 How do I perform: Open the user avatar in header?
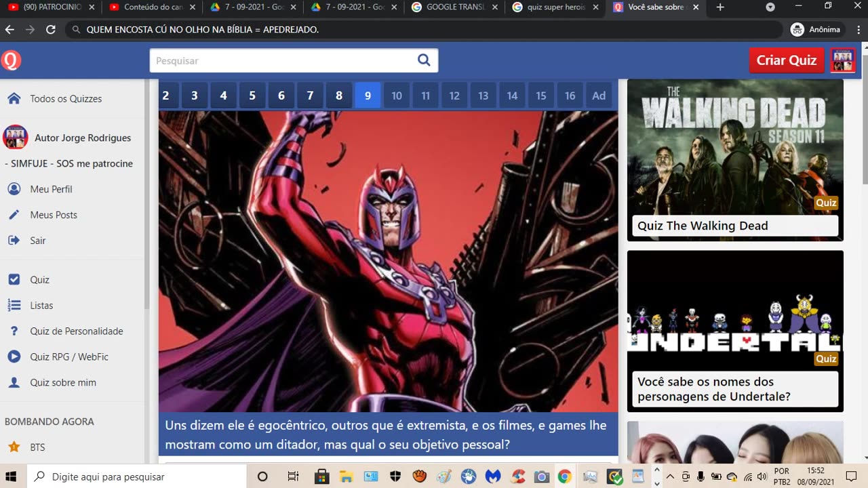click(843, 60)
